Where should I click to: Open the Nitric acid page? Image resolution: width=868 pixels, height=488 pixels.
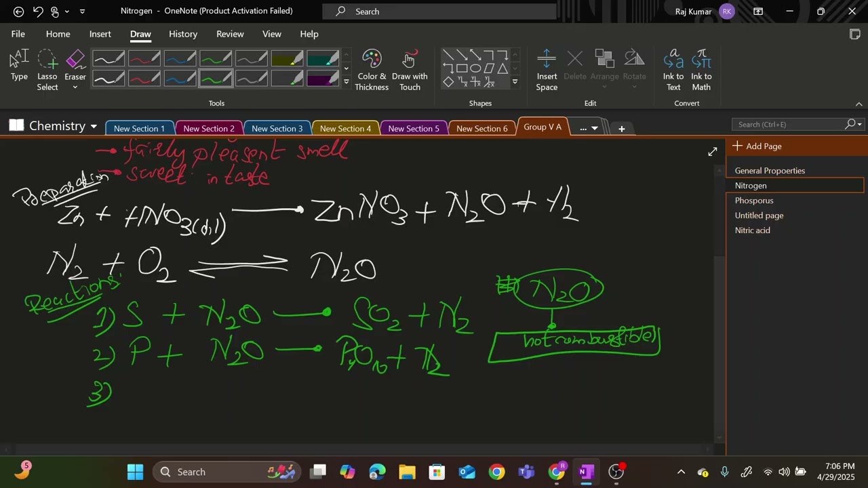tap(795, 230)
